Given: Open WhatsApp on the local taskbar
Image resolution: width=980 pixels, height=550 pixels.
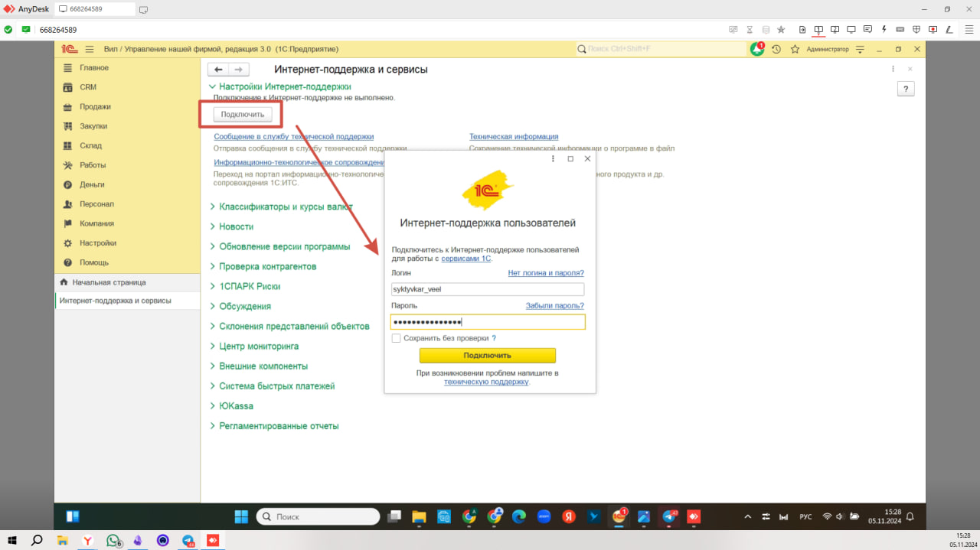Looking at the screenshot, I should (x=113, y=540).
